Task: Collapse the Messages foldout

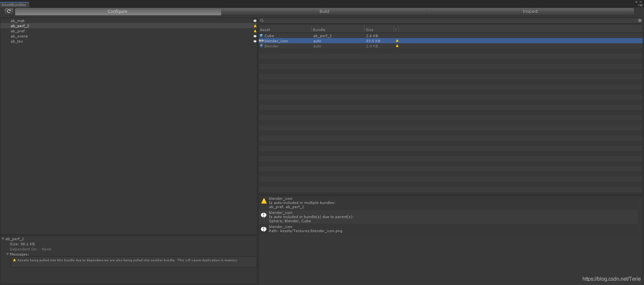Action: [x=7, y=254]
